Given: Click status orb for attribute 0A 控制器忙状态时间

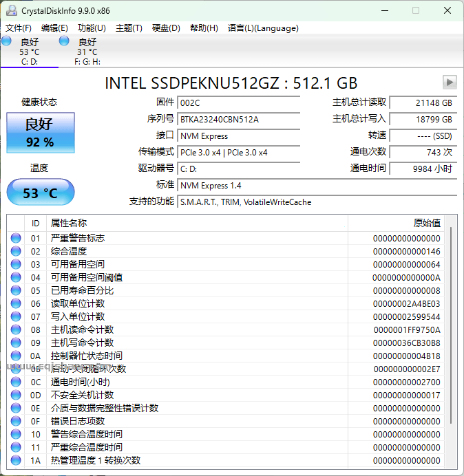Looking at the screenshot, I should tap(16, 356).
